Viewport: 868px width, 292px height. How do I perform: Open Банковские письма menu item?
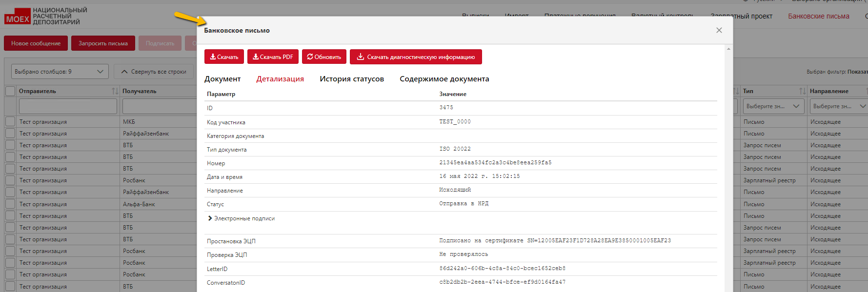818,16
